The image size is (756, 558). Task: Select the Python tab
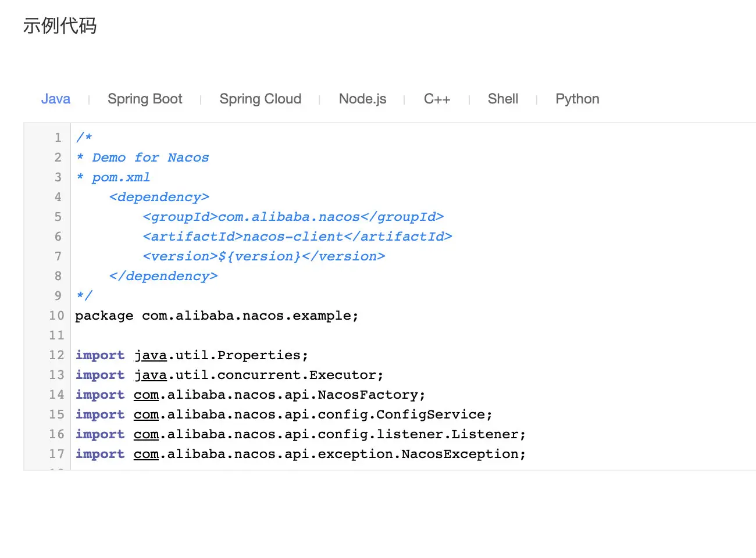click(577, 99)
